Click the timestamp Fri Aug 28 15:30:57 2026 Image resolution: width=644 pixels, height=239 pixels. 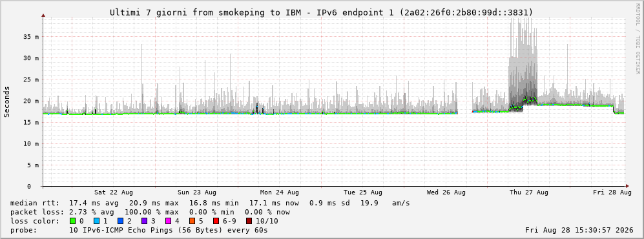pos(578,230)
